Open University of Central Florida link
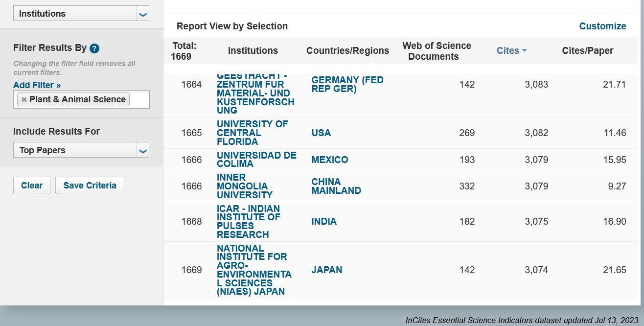 [x=252, y=133]
